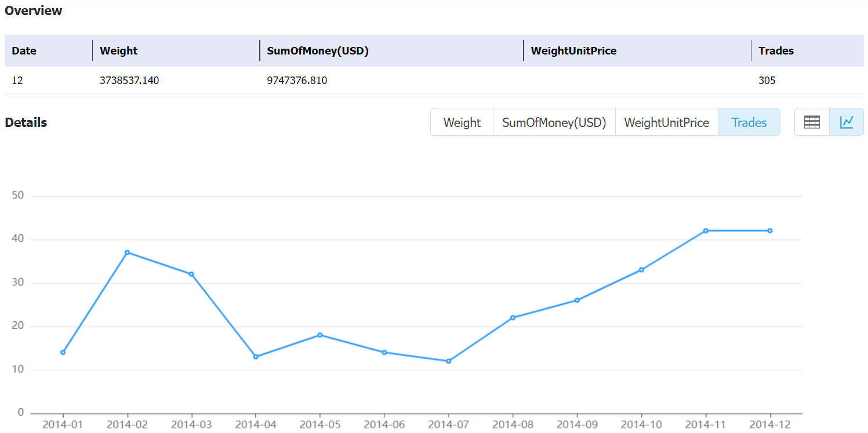868x433 pixels.
Task: Click the 2014-10 data point
Action: point(641,270)
